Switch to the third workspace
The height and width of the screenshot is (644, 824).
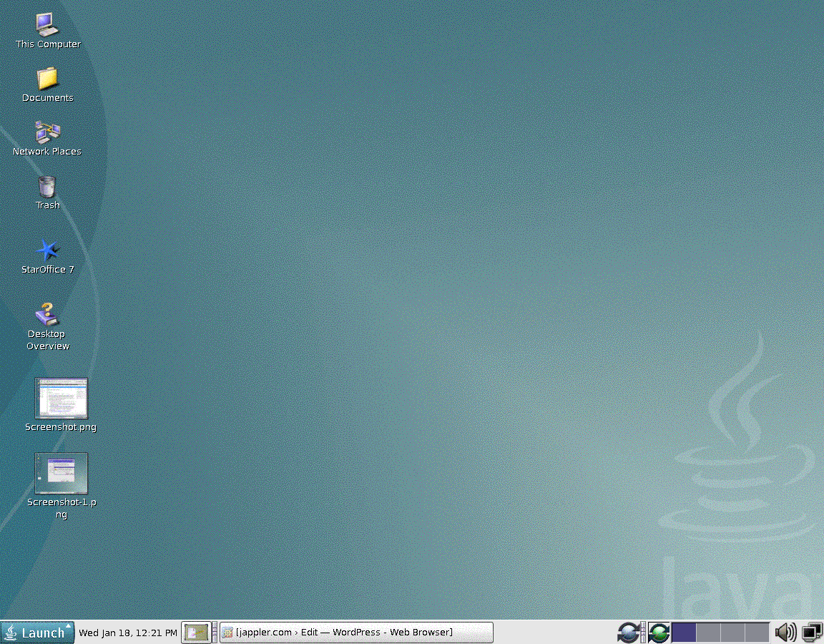733,633
